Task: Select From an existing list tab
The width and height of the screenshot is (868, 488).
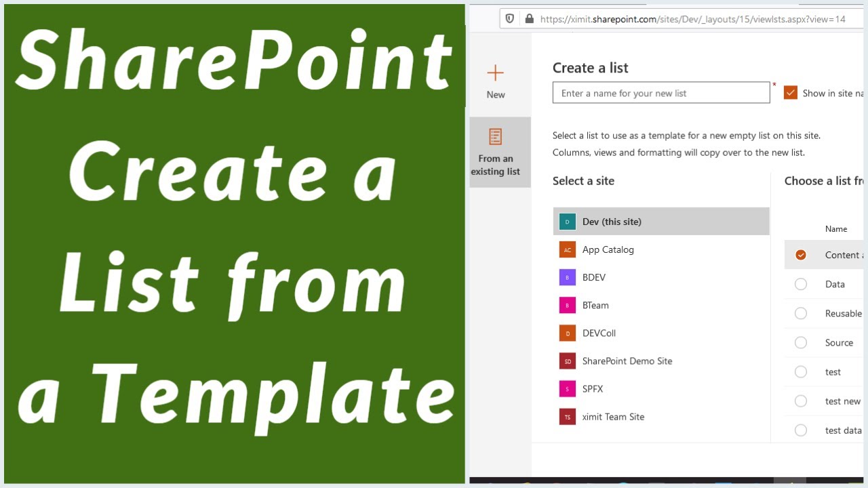Action: click(x=500, y=152)
